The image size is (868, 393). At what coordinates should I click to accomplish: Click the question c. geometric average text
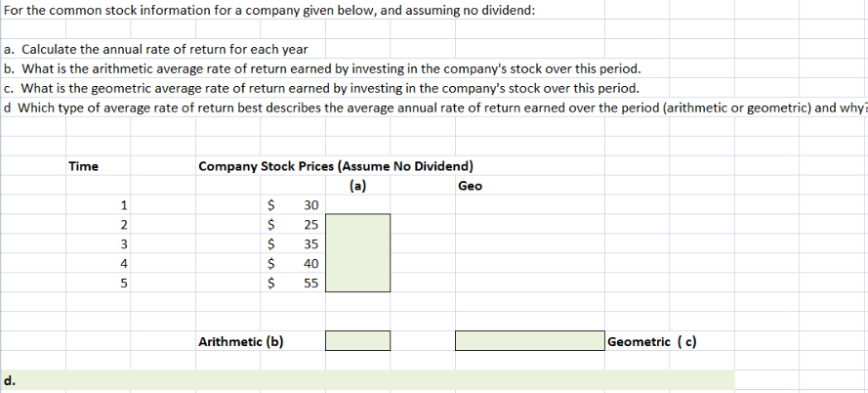pos(322,88)
